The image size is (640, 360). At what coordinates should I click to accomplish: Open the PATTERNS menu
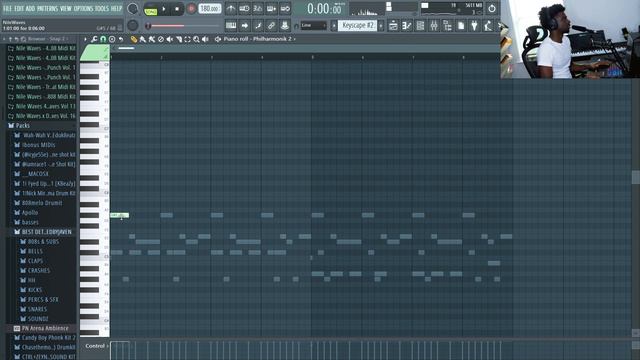[x=48, y=8]
